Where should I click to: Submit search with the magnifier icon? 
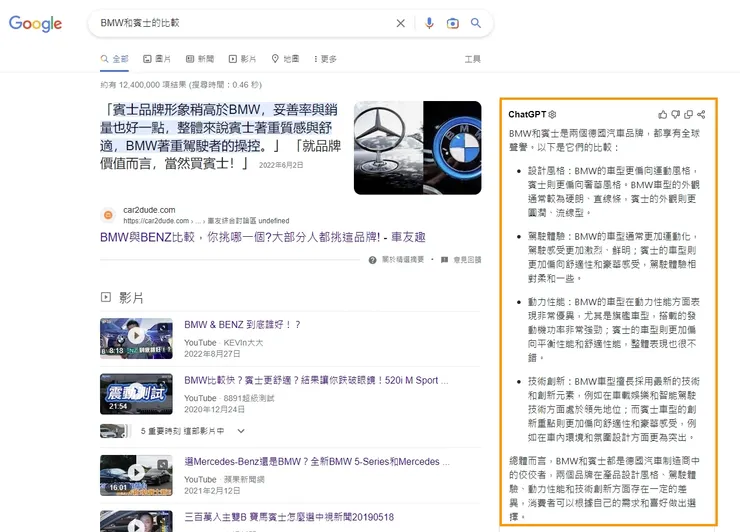click(476, 23)
